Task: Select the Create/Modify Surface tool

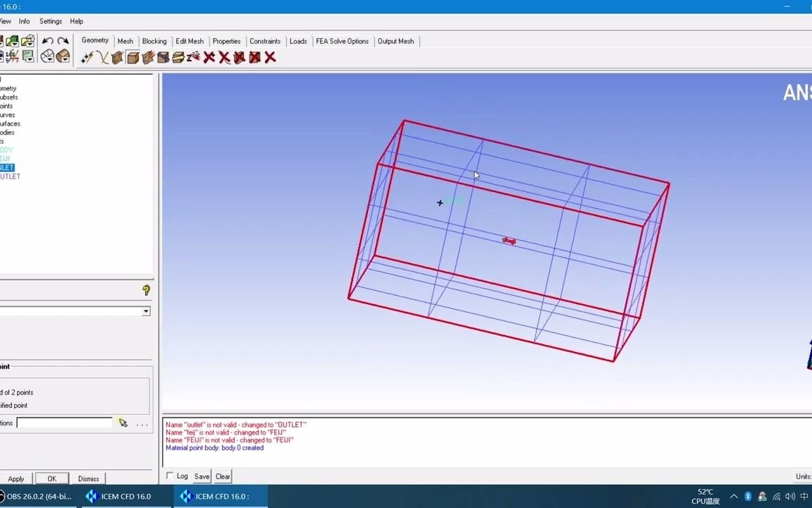Action: coord(117,57)
